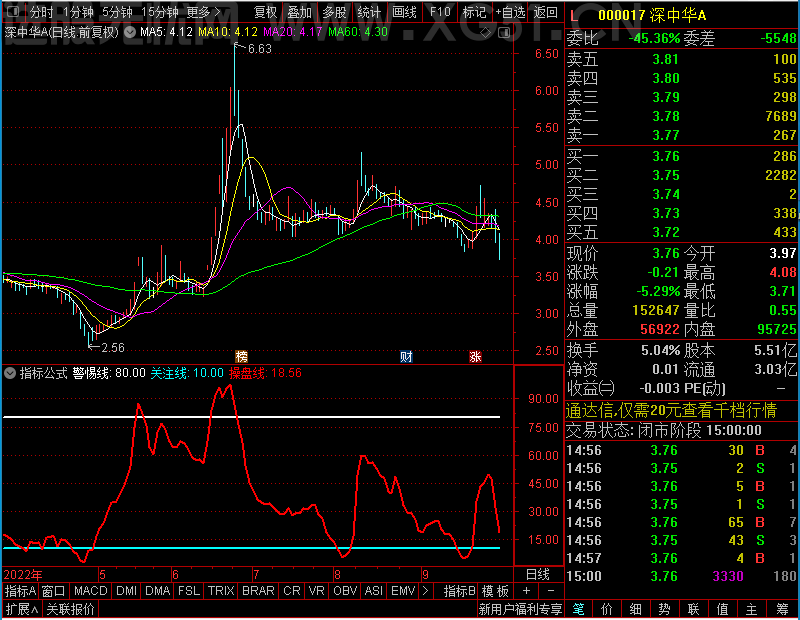
Task: Select the EMV indicator
Action: click(403, 591)
